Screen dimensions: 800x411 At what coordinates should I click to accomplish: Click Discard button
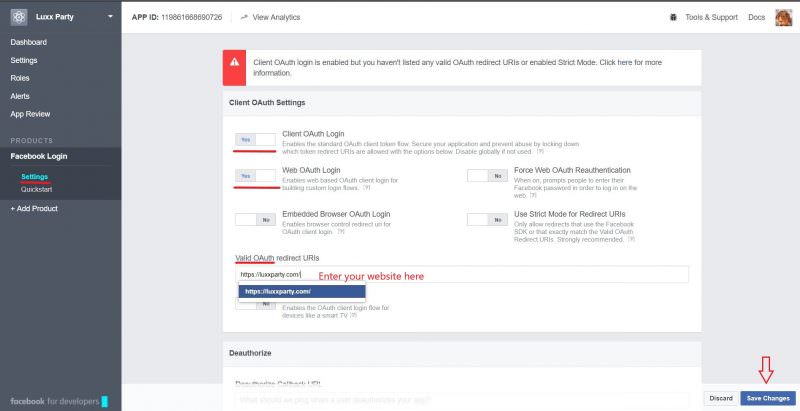(x=721, y=398)
